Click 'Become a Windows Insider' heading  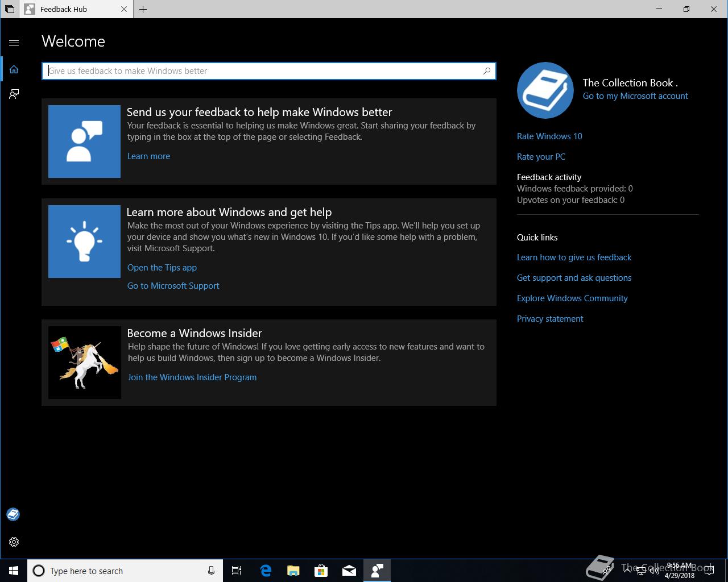[x=195, y=333]
